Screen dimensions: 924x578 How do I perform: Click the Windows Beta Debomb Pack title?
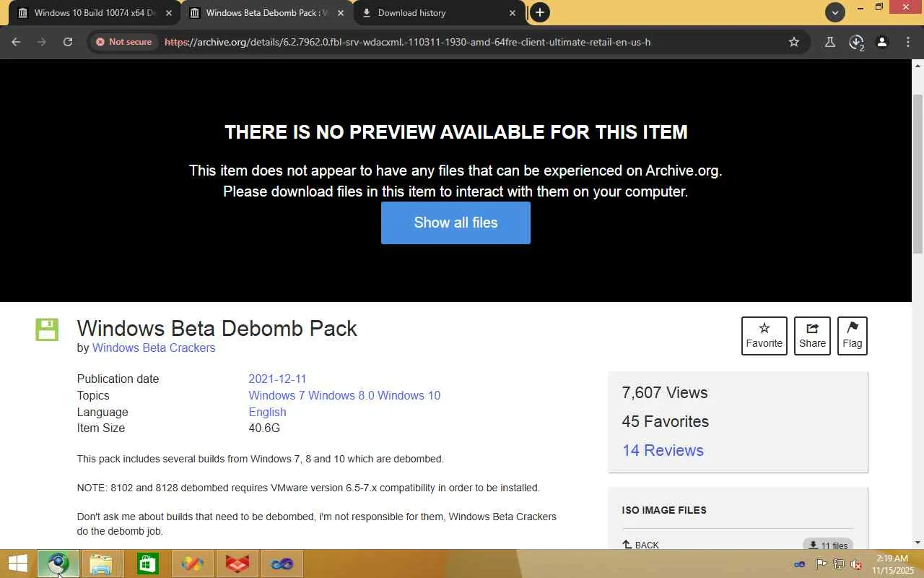217,328
